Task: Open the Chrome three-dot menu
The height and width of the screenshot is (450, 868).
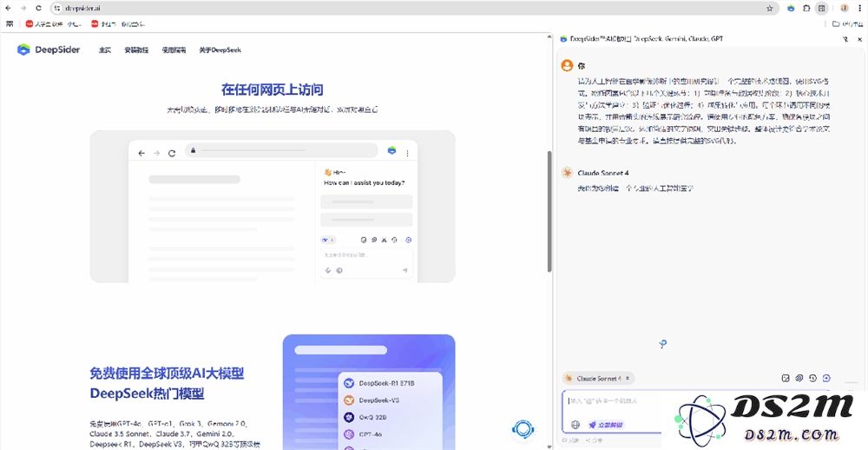Action: point(859,8)
